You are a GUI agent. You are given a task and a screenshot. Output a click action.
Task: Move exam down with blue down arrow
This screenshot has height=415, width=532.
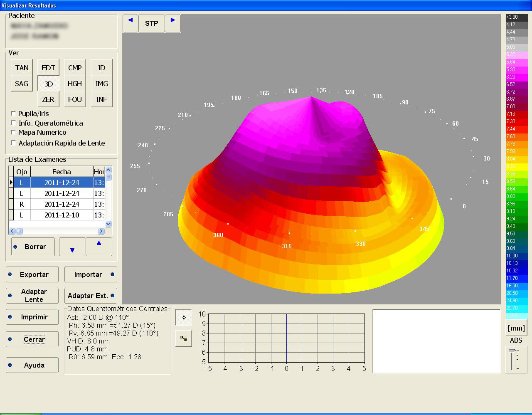72,247
